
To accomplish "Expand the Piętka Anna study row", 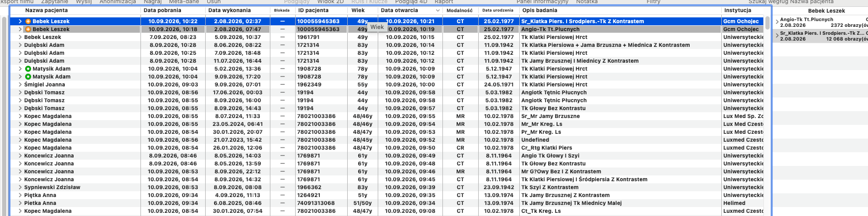I will tap(20, 195).
